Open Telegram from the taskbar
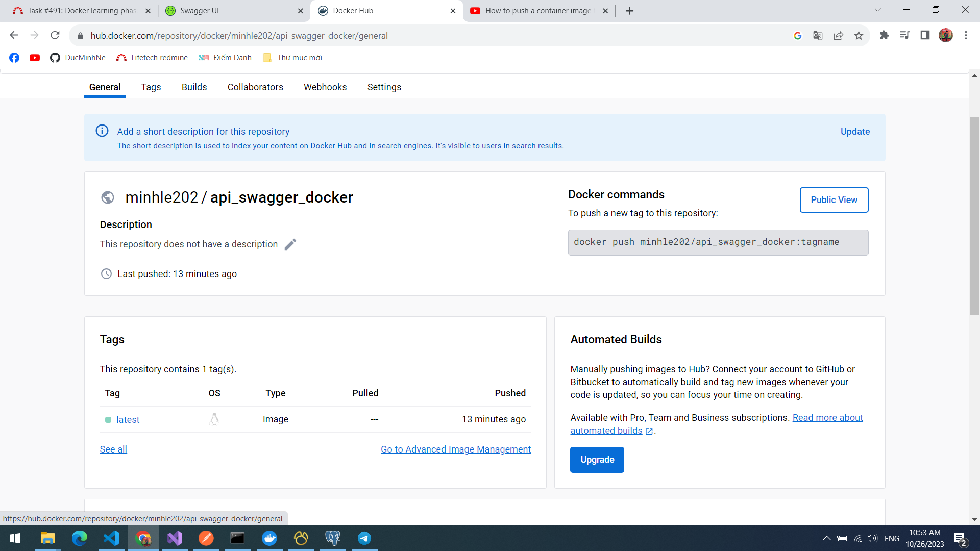The height and width of the screenshot is (551, 980). click(364, 538)
